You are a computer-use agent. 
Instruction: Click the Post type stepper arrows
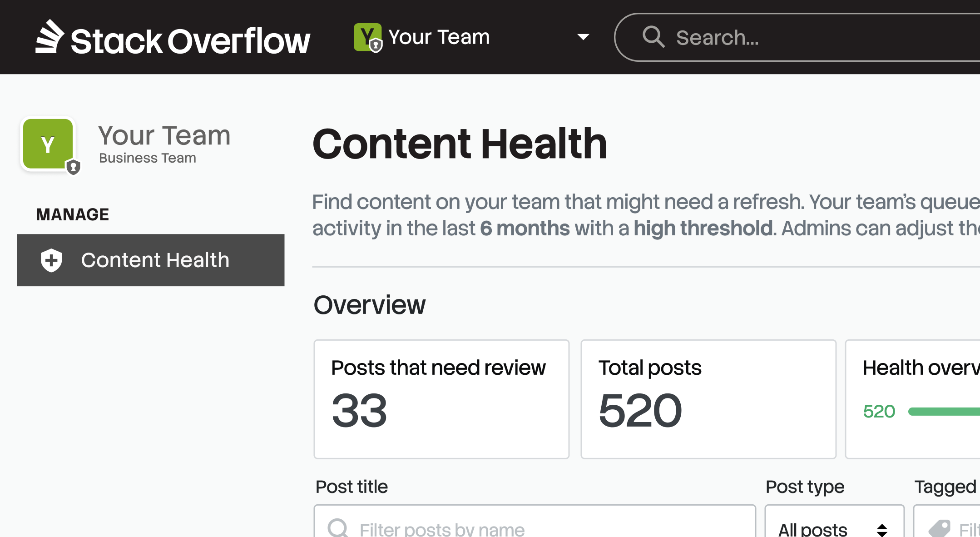tap(882, 530)
